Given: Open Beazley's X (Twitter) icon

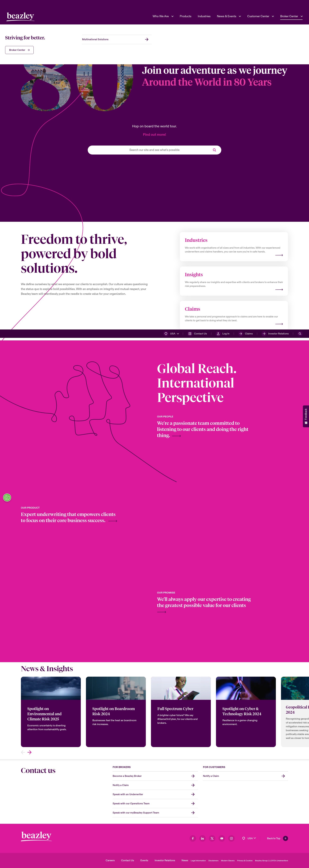Looking at the screenshot, I should pyautogui.click(x=212, y=838).
